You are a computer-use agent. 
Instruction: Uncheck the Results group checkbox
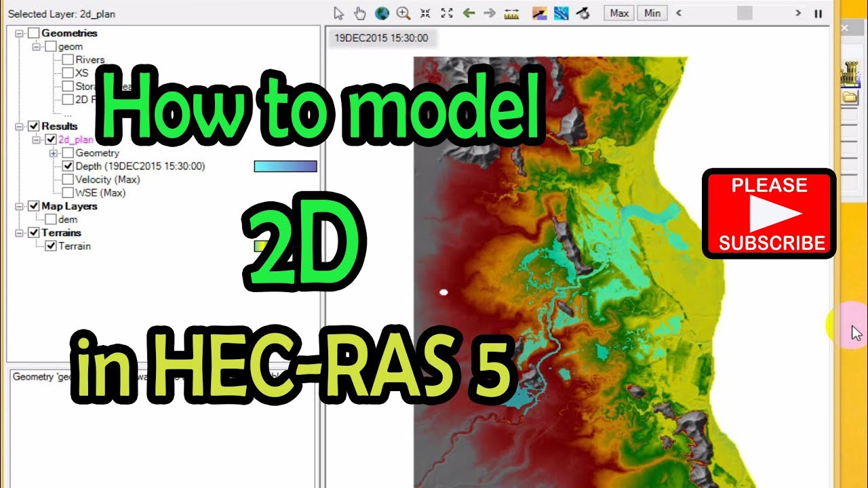[34, 126]
